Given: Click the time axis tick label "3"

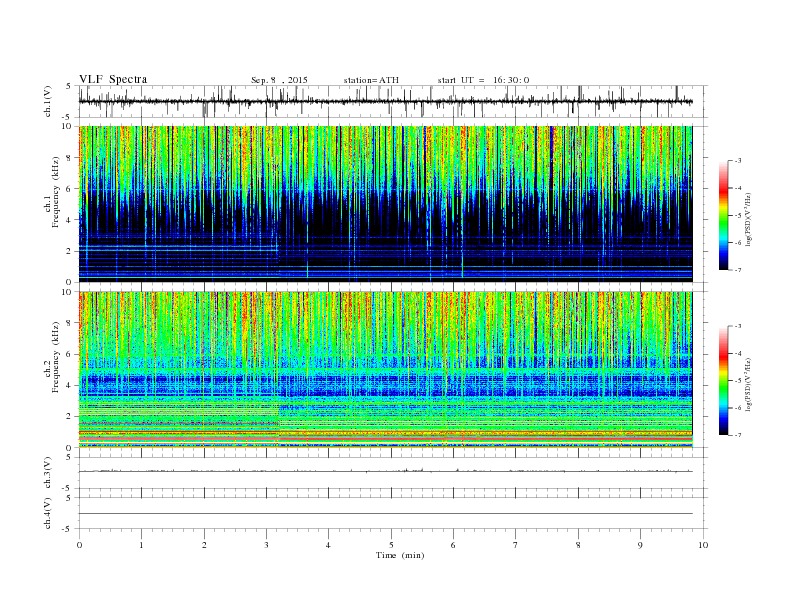Looking at the screenshot, I should [266, 545].
